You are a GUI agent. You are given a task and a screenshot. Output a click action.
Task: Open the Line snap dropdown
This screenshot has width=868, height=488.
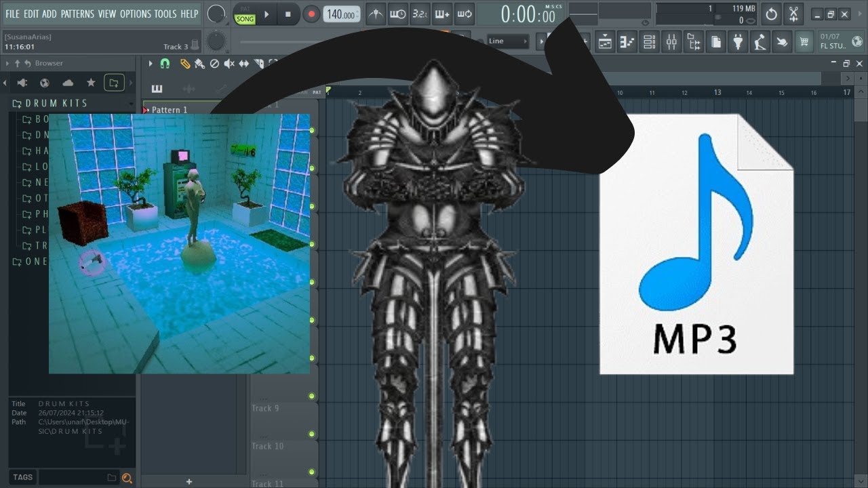(x=509, y=41)
